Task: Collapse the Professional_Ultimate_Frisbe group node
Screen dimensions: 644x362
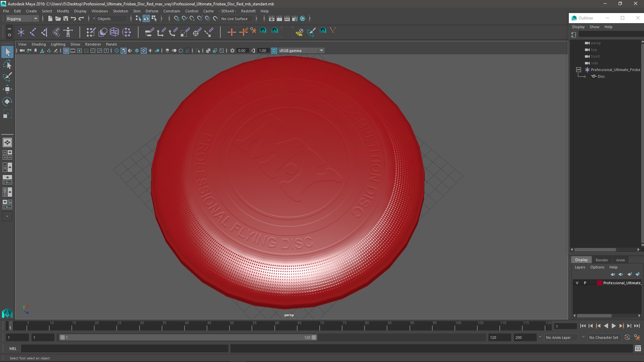Action: click(x=579, y=70)
